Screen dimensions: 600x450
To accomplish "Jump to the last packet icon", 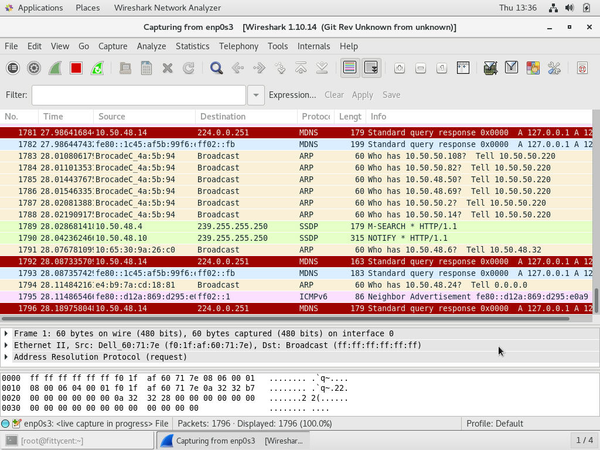I will (322, 68).
